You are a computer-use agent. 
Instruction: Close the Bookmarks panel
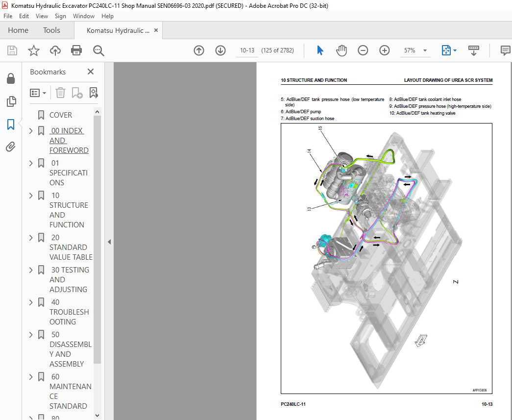coord(91,72)
